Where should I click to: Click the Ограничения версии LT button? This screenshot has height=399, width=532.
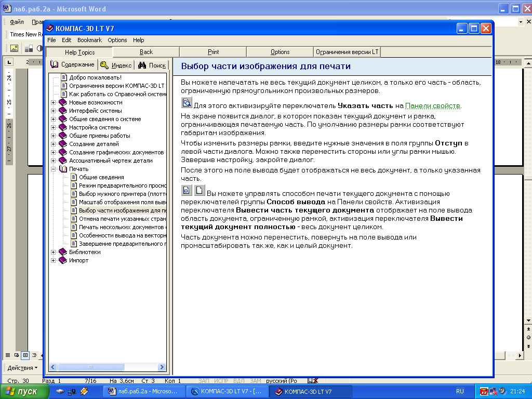(347, 52)
